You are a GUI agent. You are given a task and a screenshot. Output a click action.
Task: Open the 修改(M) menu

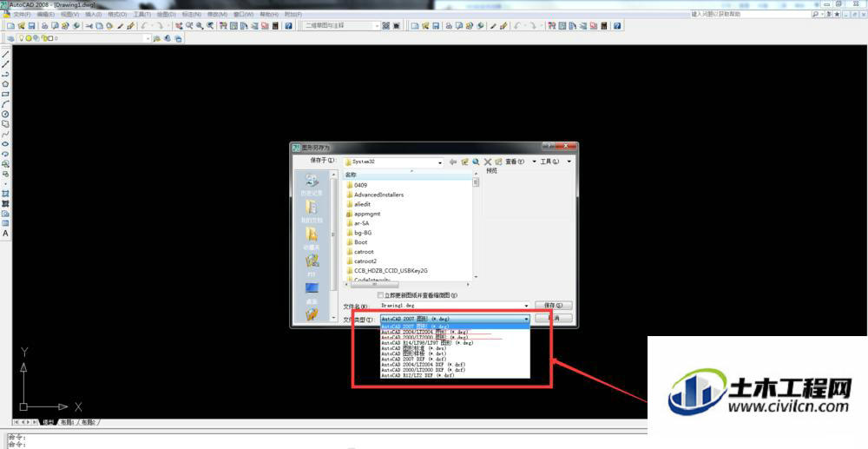coord(217,14)
